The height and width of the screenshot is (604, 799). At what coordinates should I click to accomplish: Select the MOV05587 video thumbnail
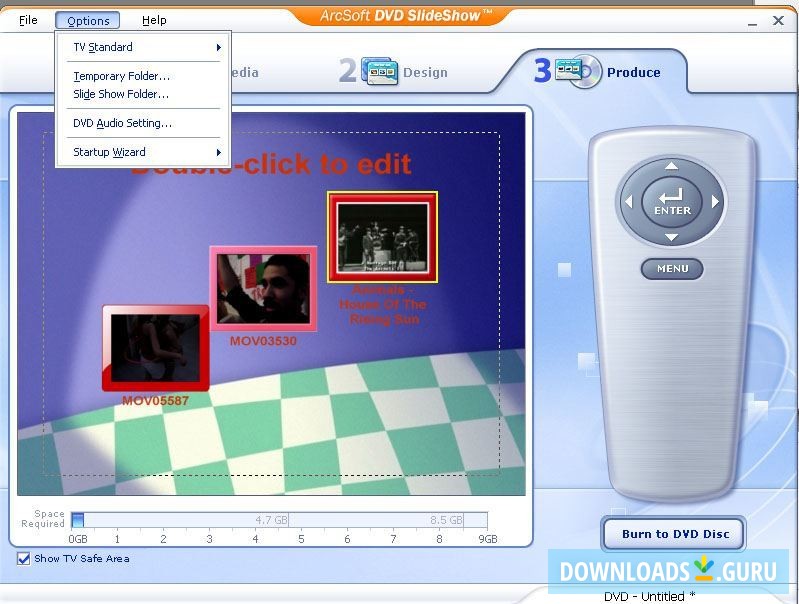pyautogui.click(x=155, y=349)
